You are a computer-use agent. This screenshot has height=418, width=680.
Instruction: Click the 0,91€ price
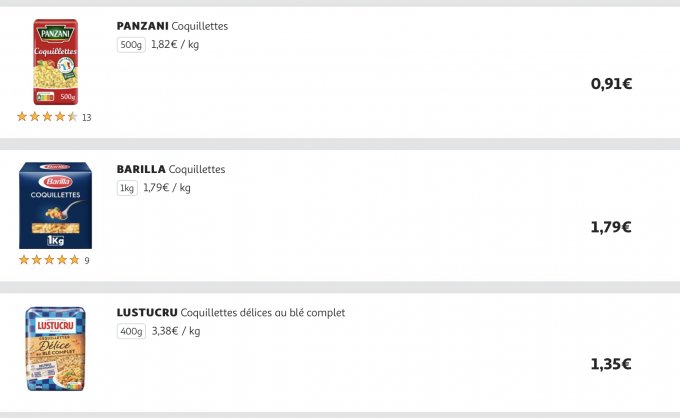click(x=611, y=84)
